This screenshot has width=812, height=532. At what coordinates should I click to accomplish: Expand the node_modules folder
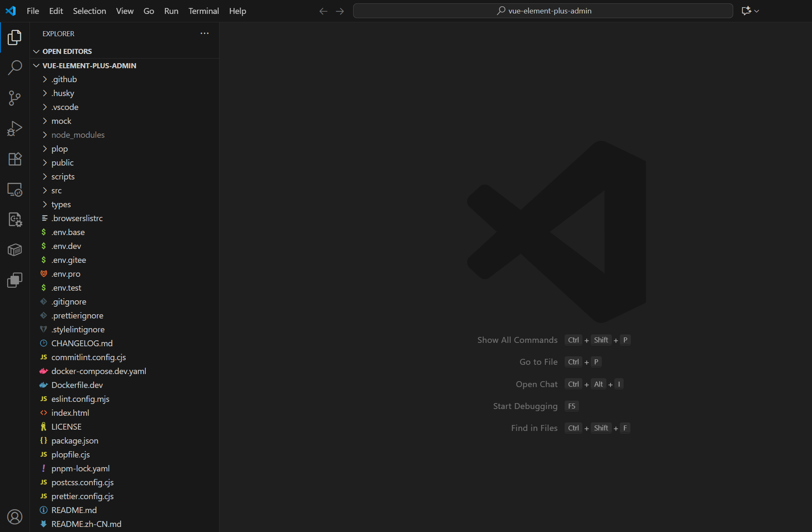(124, 135)
